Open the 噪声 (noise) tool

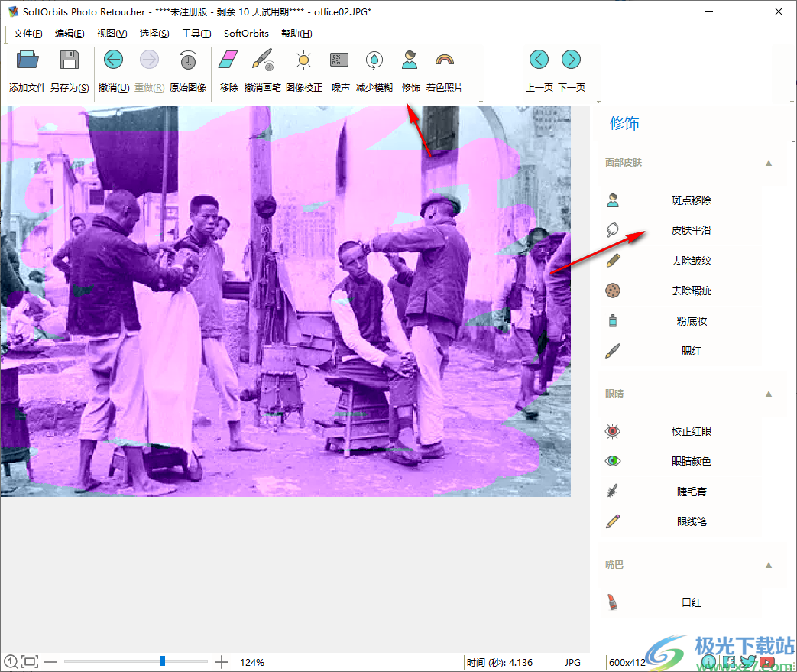coord(339,69)
